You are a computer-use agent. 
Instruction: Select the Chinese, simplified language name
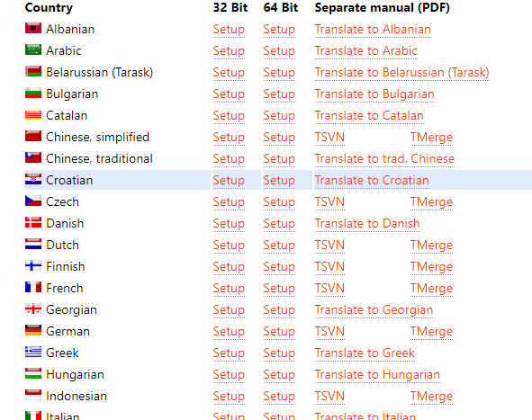(98, 138)
